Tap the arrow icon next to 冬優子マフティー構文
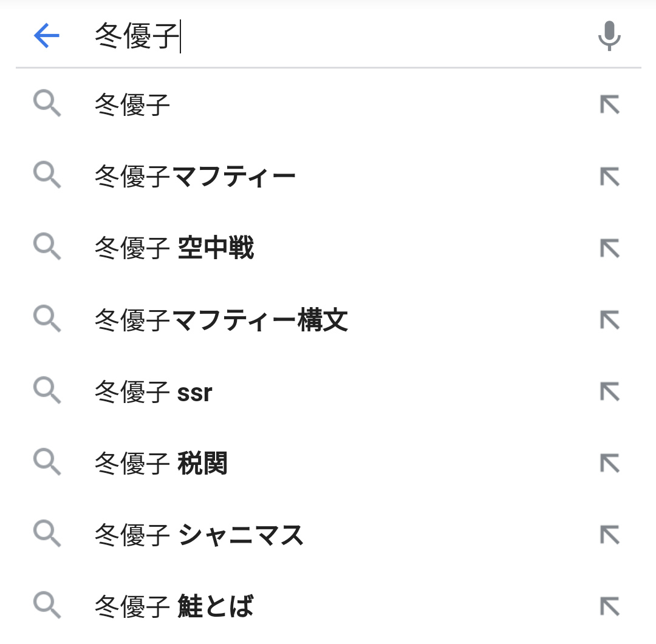Image resolution: width=656 pixels, height=644 pixels. click(609, 320)
